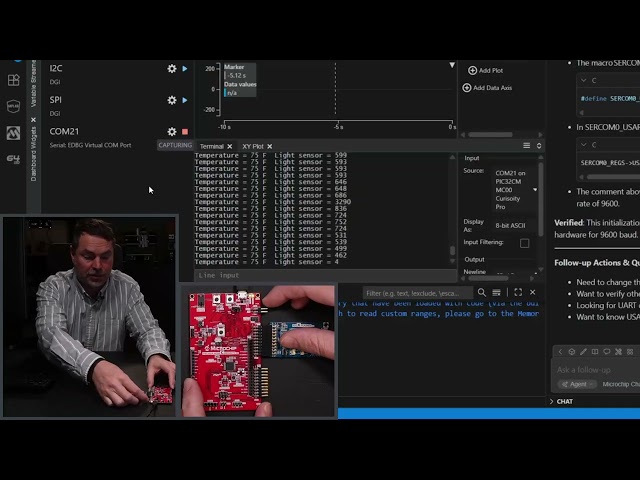Close the output panel

click(533, 292)
